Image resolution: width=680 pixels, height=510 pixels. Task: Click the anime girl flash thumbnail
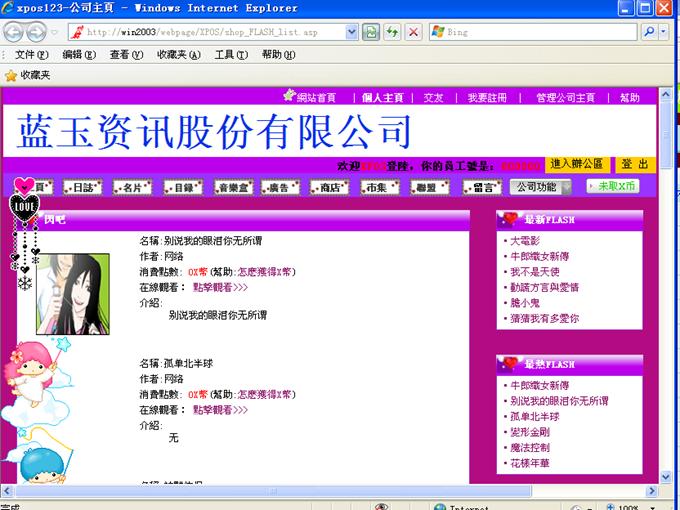pos(73,294)
